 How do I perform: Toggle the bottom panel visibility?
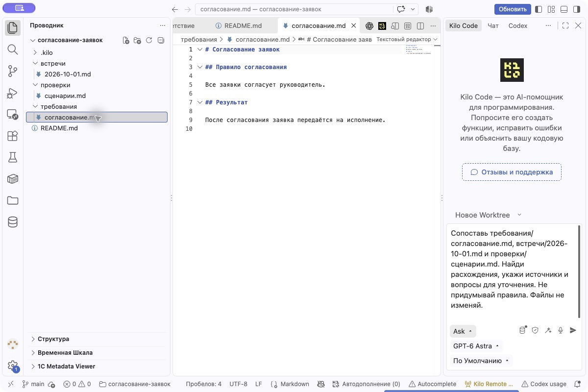pyautogui.click(x=564, y=9)
